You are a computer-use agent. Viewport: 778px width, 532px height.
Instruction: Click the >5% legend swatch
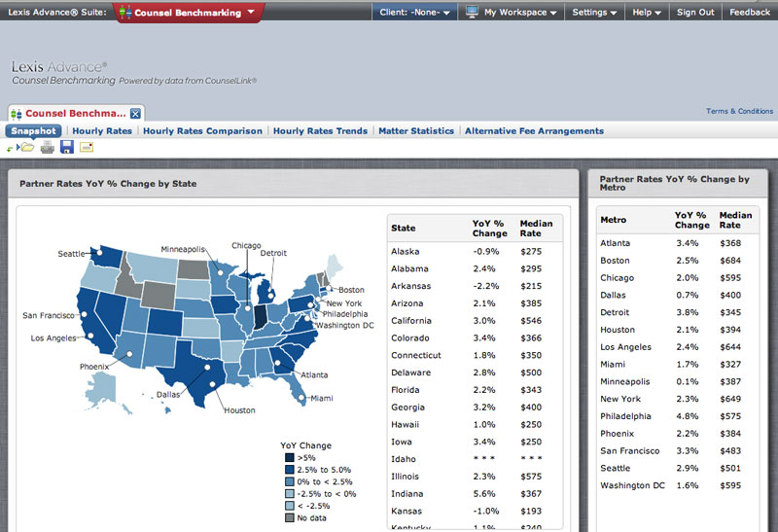[289, 457]
